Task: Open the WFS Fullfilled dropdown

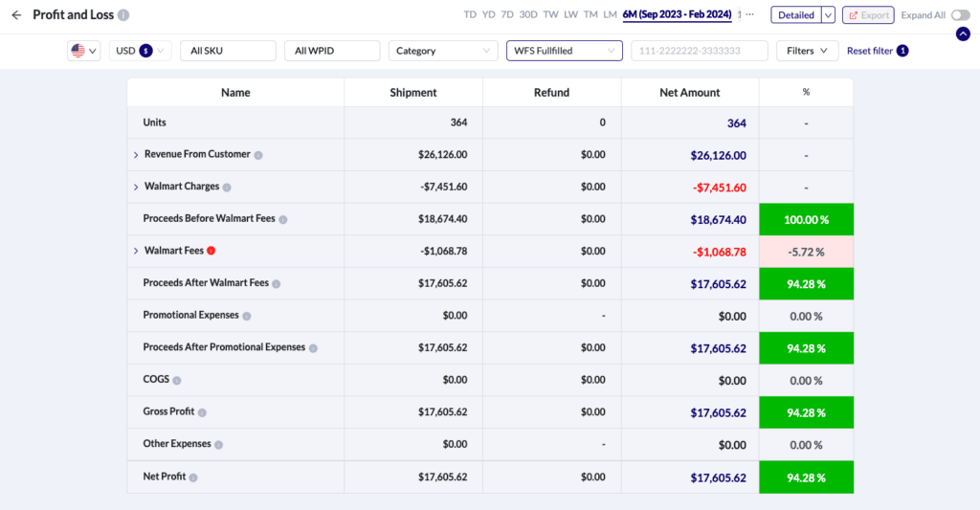Action: tap(565, 51)
